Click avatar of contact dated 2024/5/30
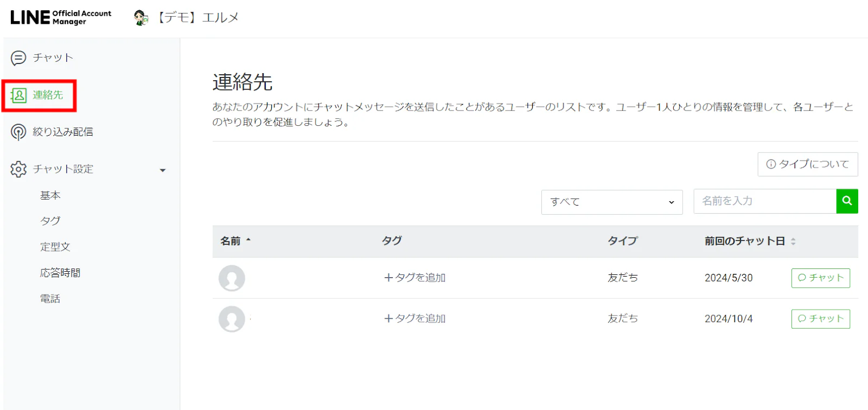This screenshot has width=868, height=410. 232,278
